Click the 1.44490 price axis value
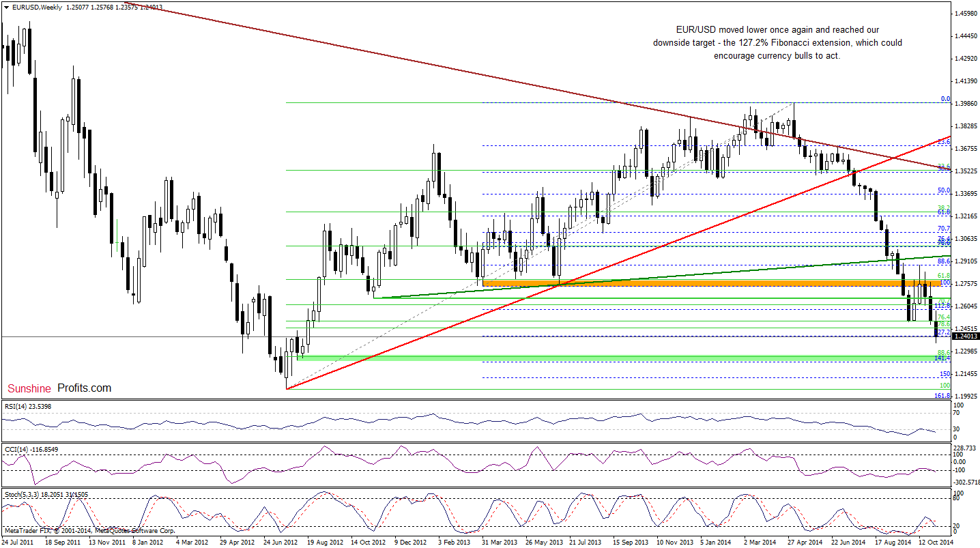This screenshot has width=980, height=548. [966, 35]
